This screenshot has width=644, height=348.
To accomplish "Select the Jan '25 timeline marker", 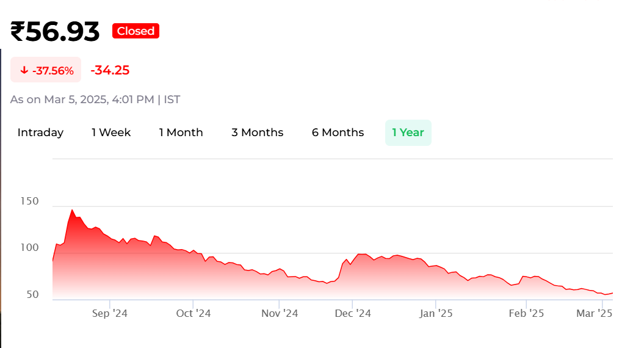I will (436, 313).
